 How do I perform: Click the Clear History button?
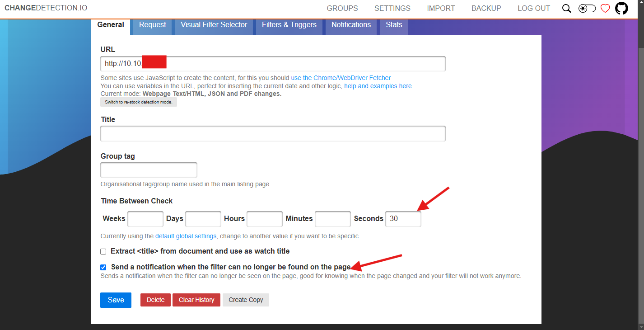pyautogui.click(x=196, y=300)
